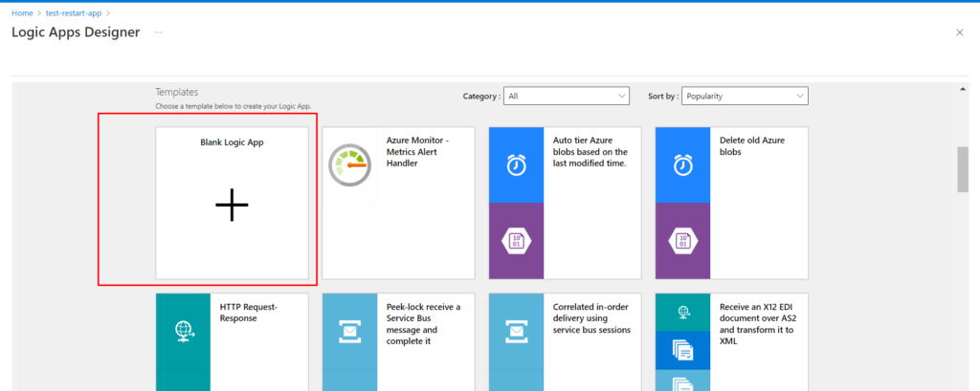Select Peek-lock receive a Service Bus message title
The image size is (980, 391).
pos(423,324)
